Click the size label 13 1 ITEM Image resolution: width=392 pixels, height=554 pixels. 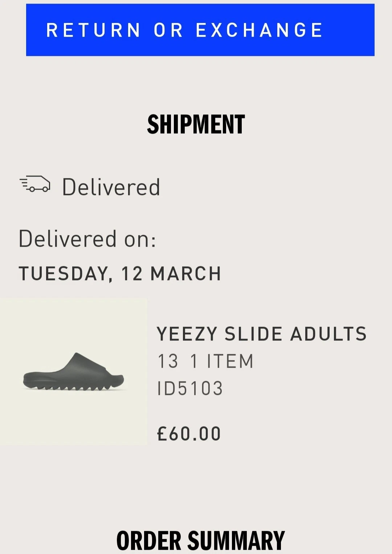(205, 361)
